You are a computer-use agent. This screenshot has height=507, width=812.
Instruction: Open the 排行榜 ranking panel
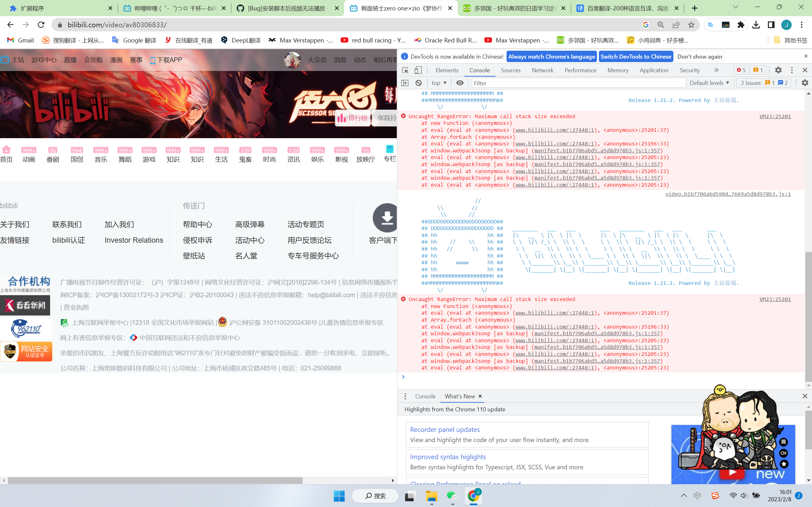[x=353, y=118]
